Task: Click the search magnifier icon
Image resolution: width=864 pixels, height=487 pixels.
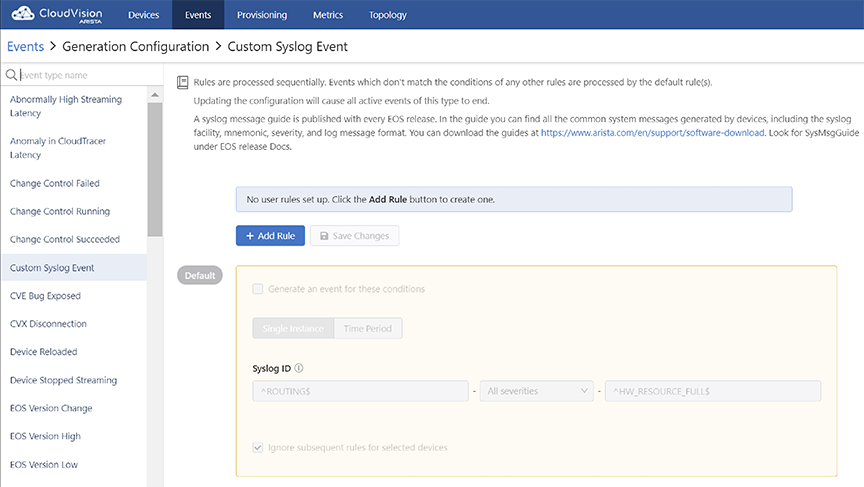Action: [x=11, y=74]
